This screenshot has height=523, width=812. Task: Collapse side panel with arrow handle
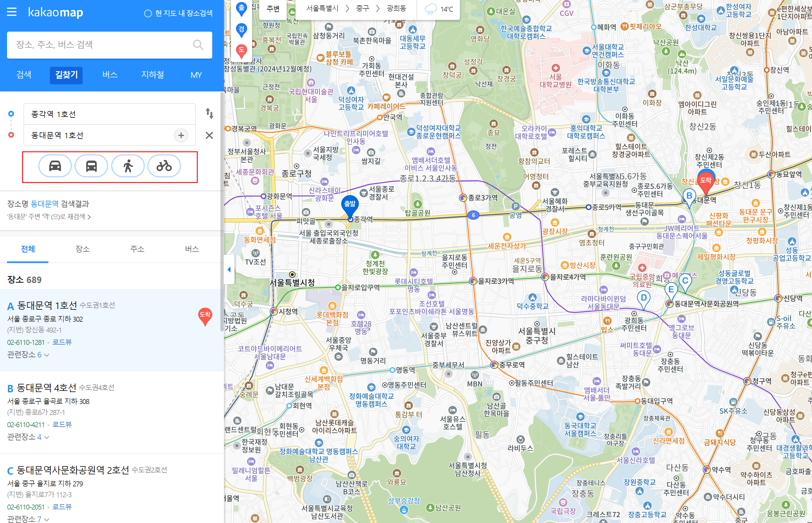229,270
